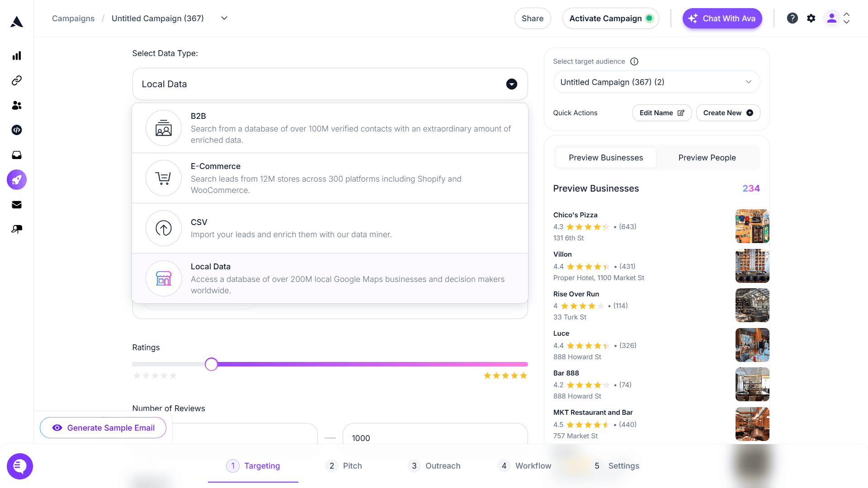This screenshot has width=868, height=488.
Task: Select the E-Commerce data type option
Action: pyautogui.click(x=330, y=178)
